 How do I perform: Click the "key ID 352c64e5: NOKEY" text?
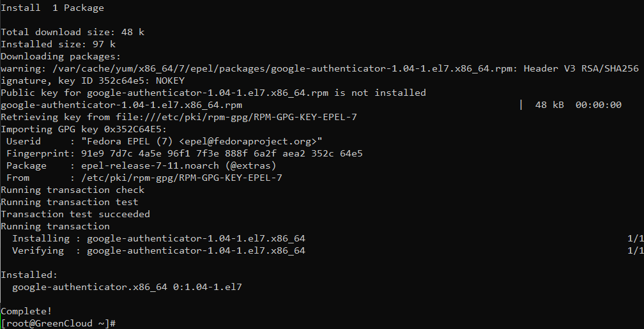[x=121, y=80]
